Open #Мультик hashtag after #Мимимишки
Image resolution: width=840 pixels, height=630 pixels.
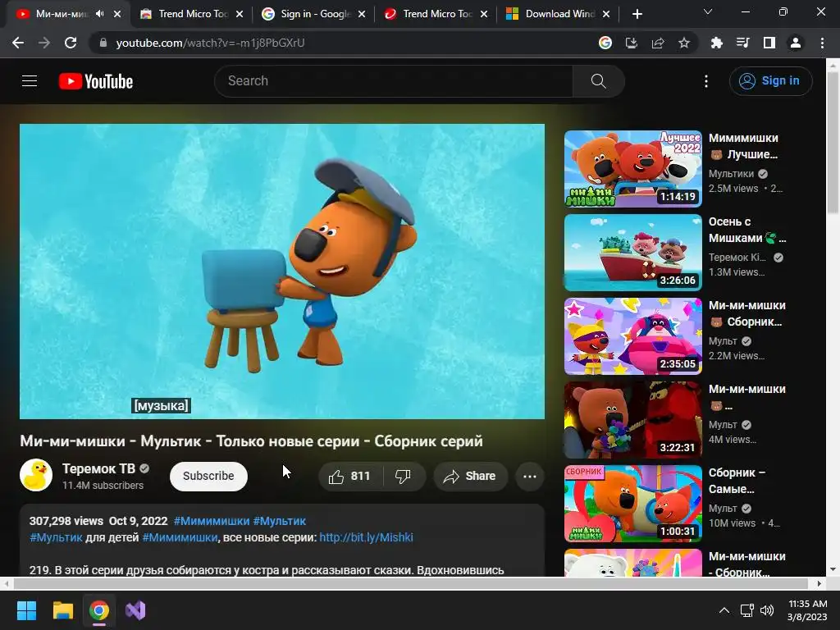click(x=279, y=521)
